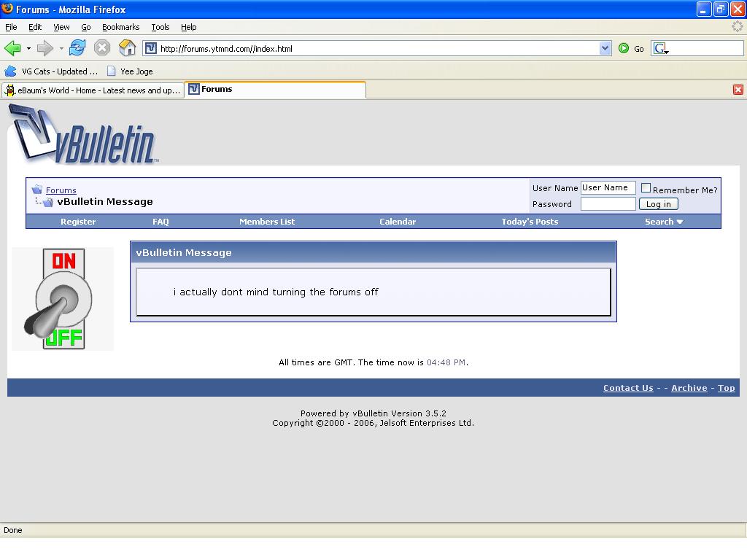Image resolution: width=747 pixels, height=560 pixels.
Task: Open the Bookmarks menu
Action: [x=121, y=27]
